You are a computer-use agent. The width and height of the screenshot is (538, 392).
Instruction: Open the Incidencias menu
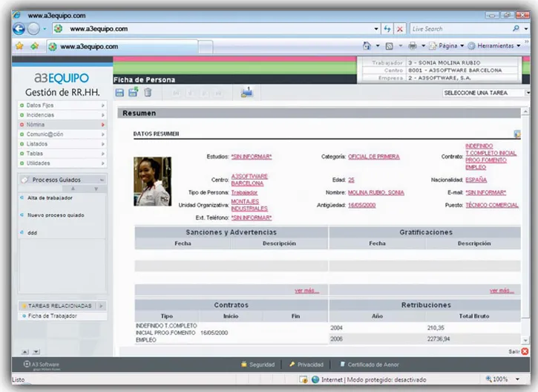tap(62, 115)
